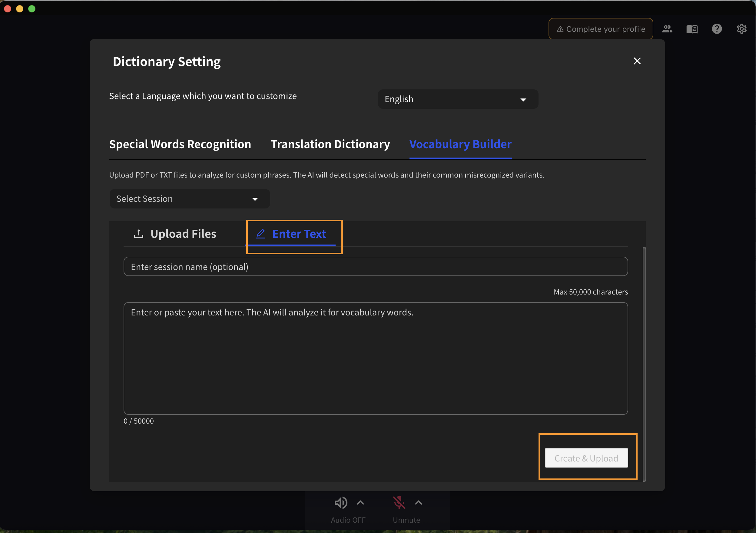Click the pencil Enter Text icon

[x=260, y=234]
